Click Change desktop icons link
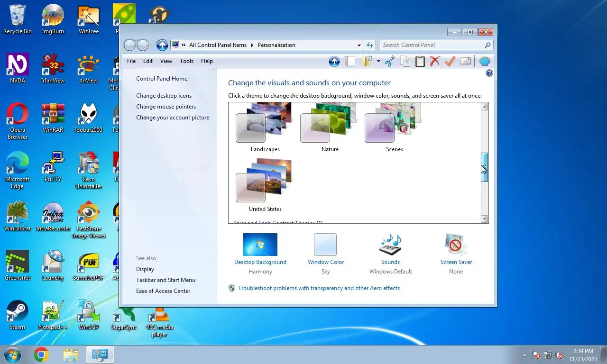Screen dimensions: 607x364 (164, 96)
